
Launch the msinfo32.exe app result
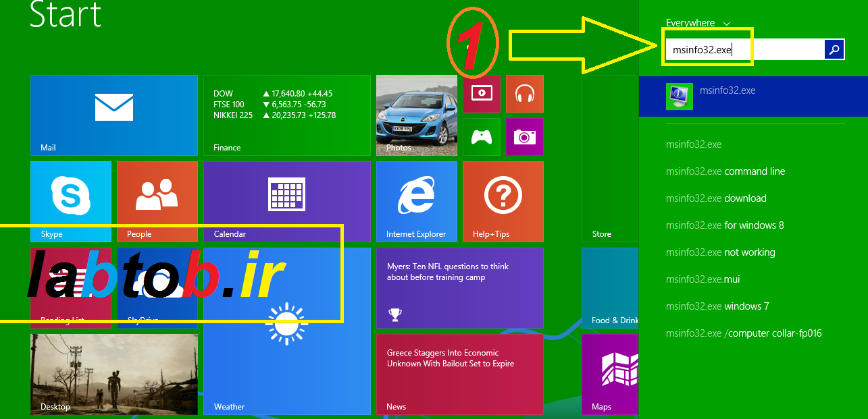[753, 96]
